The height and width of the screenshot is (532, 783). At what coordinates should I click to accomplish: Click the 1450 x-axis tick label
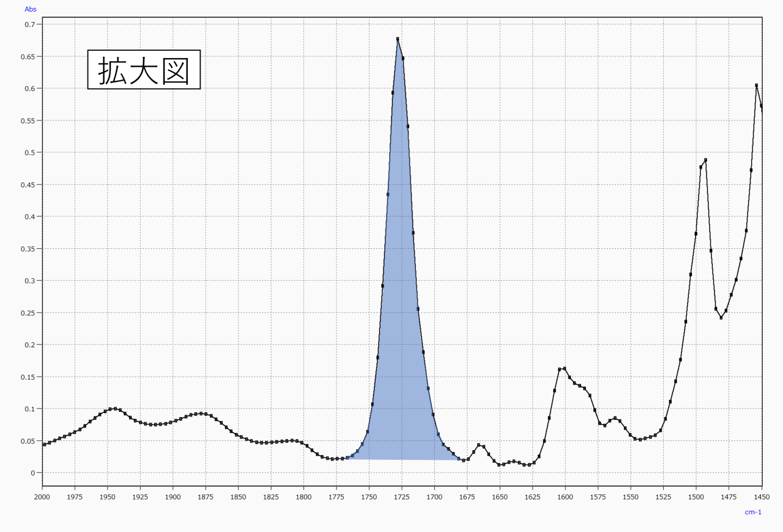point(761,497)
